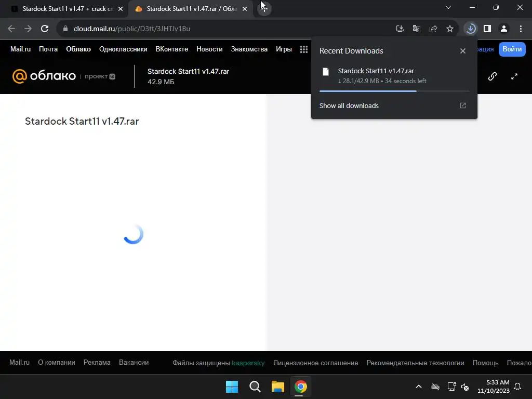532x399 pixels.
Task: Open Рекомендательные технологии link
Action: [x=415, y=363]
